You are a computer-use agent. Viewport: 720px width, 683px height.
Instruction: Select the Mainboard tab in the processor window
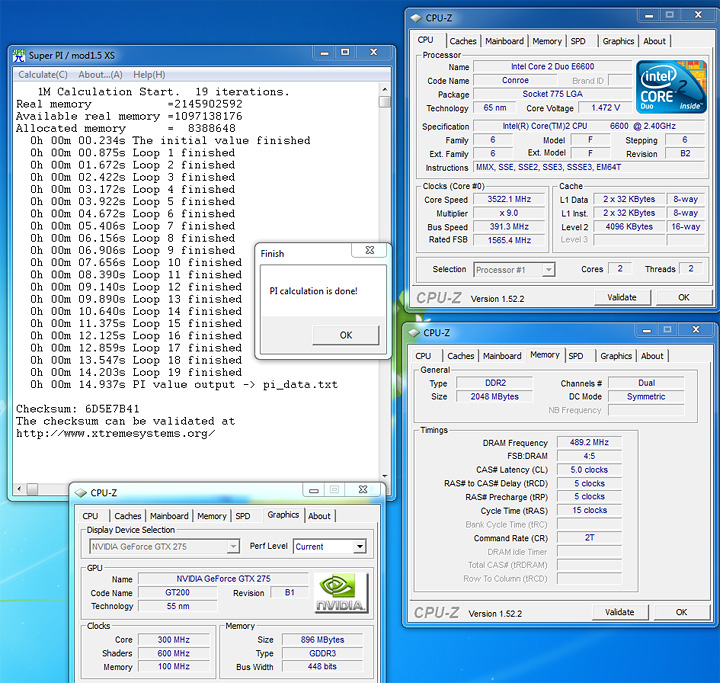504,41
